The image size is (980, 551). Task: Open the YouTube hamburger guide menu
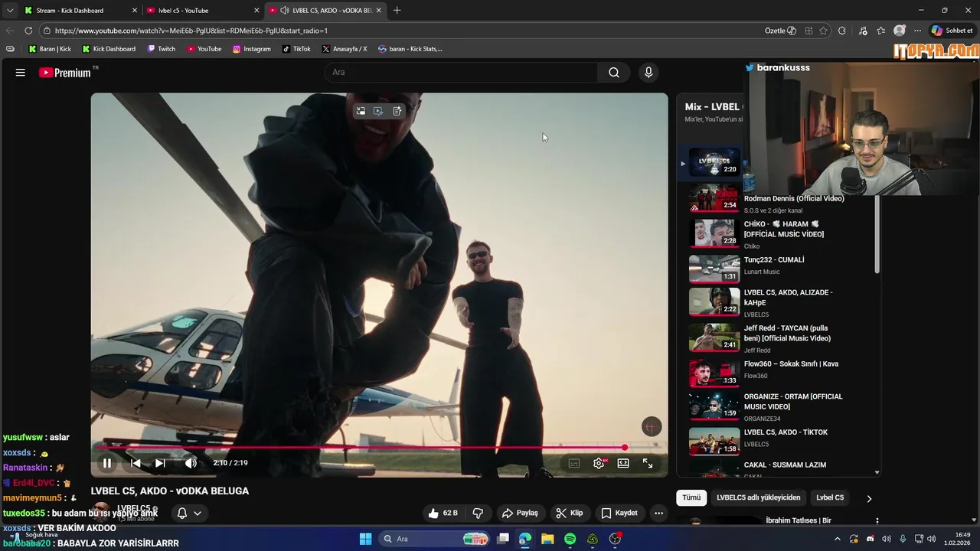[x=21, y=73]
